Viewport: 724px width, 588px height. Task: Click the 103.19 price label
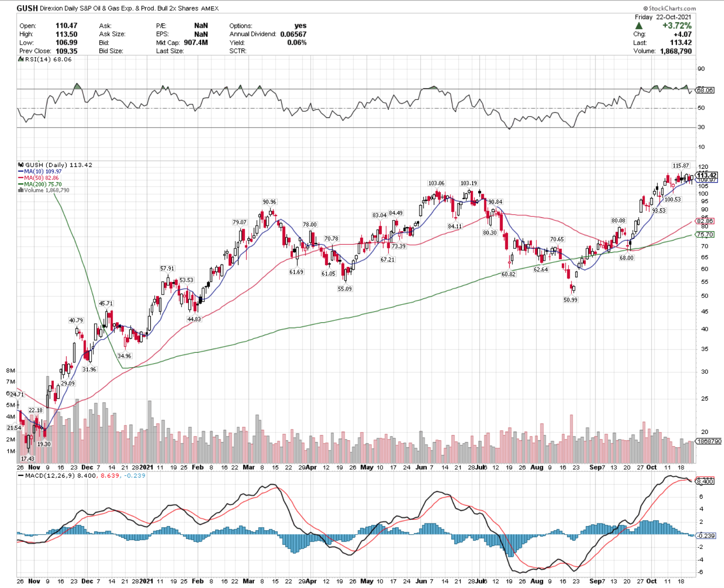pos(468,183)
